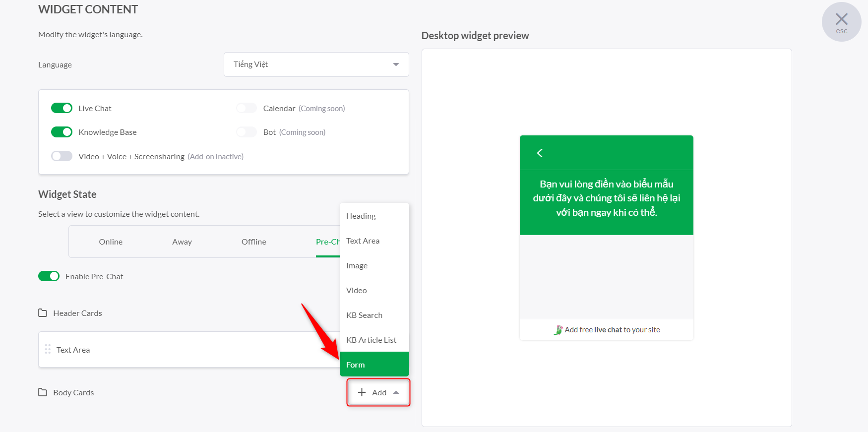Close the panel with the esc X icon

click(841, 22)
